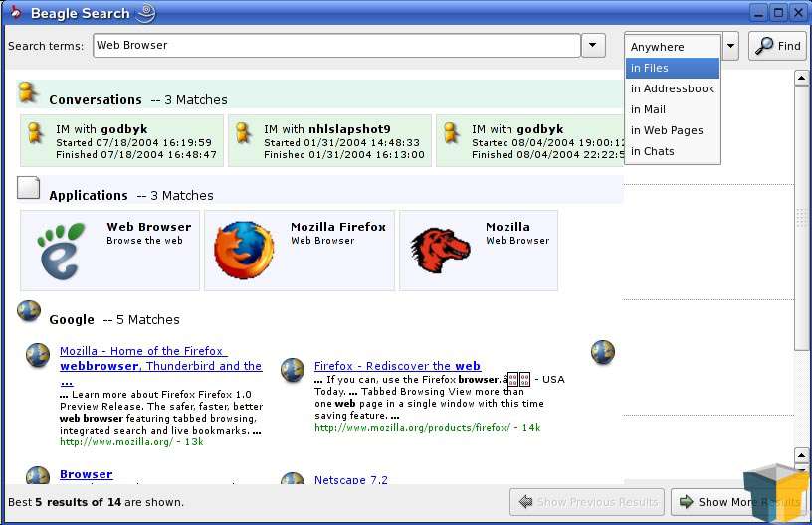812x525 pixels.
Task: Open the 'Netscape 7.2' result link
Action: point(350,480)
